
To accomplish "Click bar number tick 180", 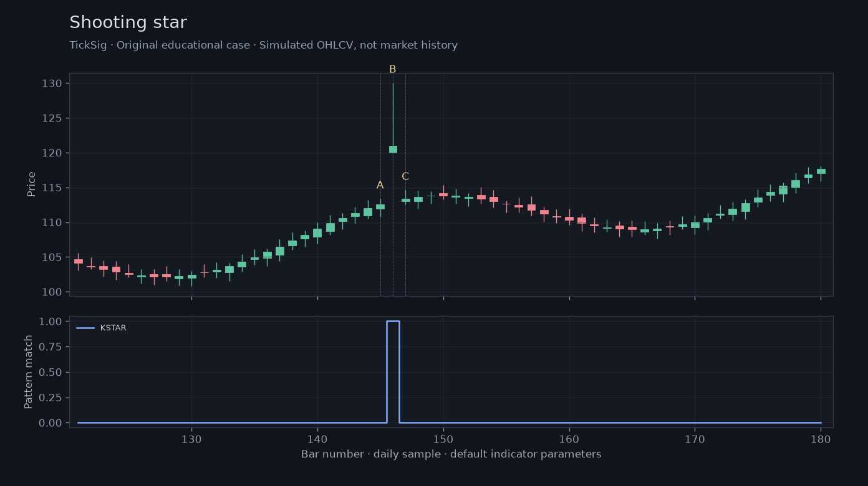I will tap(821, 439).
